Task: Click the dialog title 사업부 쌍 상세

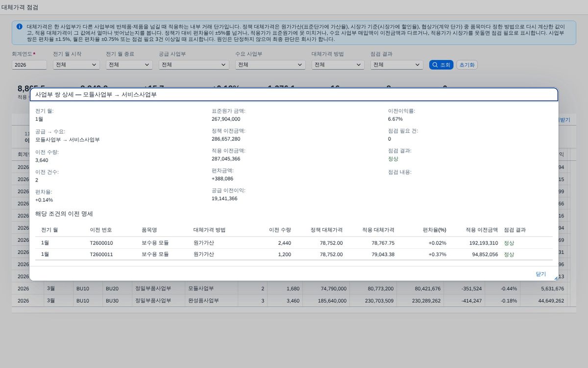Action: (x=96, y=95)
